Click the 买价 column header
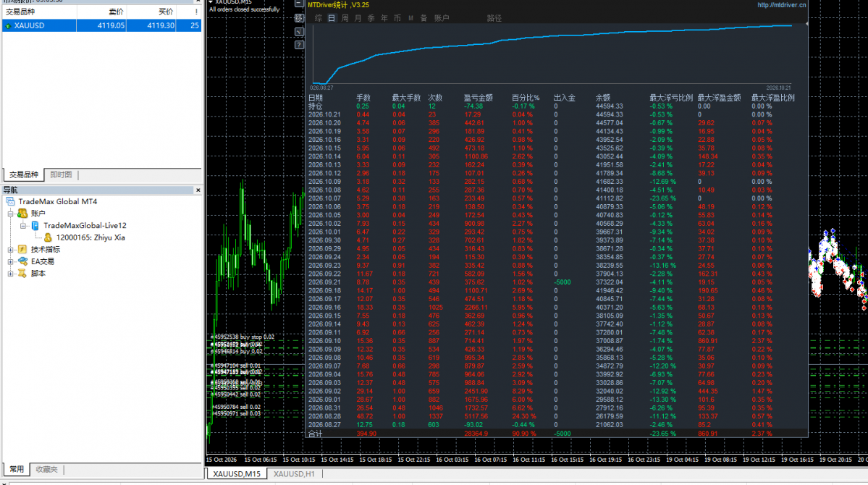Screen dimensions: 868x485 tap(151, 12)
